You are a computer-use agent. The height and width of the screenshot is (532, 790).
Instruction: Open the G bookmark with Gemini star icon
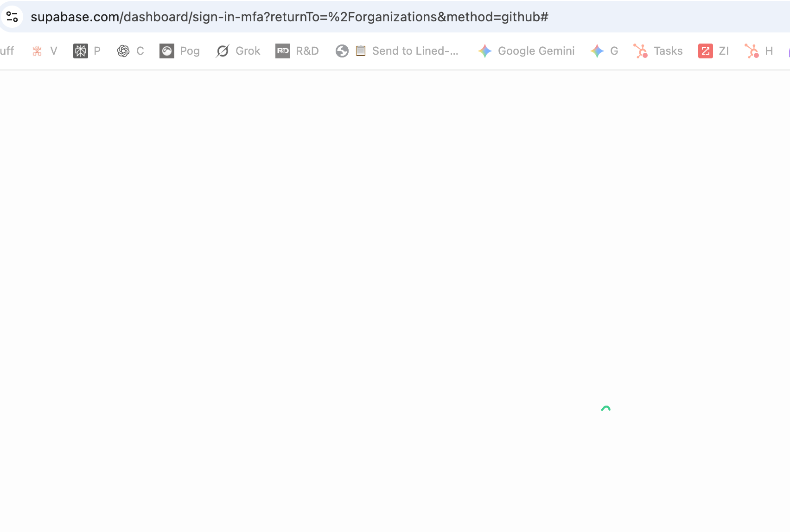tap(597, 51)
